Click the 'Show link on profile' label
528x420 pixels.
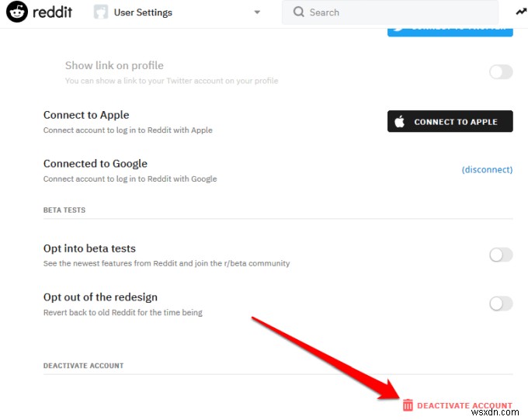coord(114,65)
